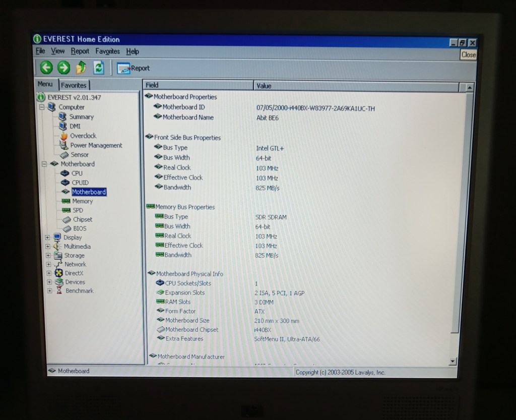516x420 pixels.
Task: Click the Up one level toolbar icon
Action: [81, 67]
